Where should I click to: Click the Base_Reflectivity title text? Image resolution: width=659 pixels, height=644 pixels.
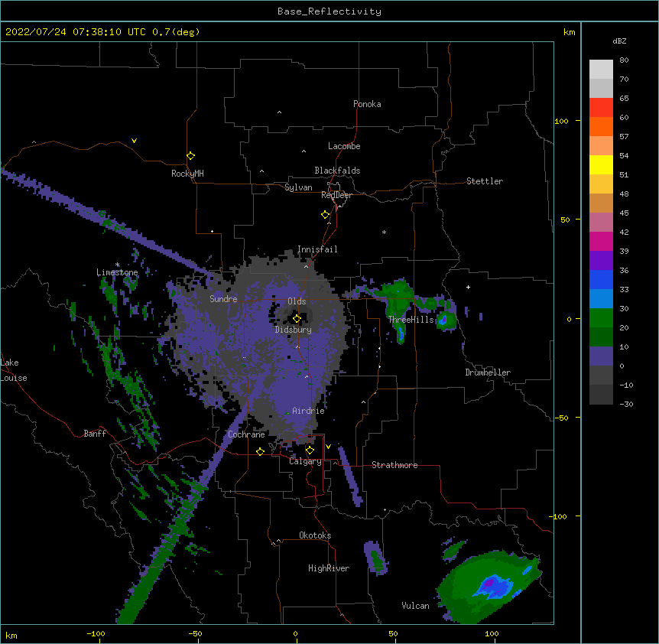pos(329,11)
